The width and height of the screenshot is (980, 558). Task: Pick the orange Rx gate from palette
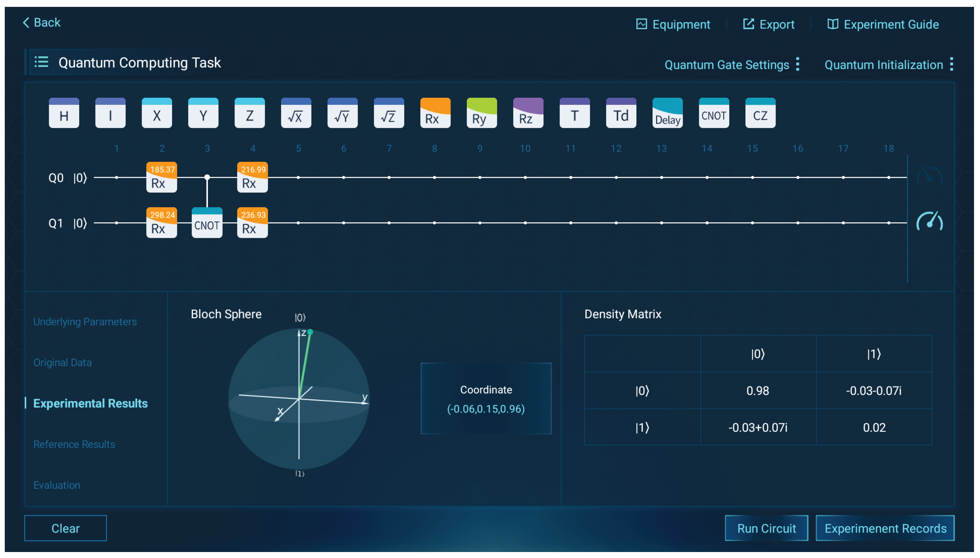click(x=435, y=113)
